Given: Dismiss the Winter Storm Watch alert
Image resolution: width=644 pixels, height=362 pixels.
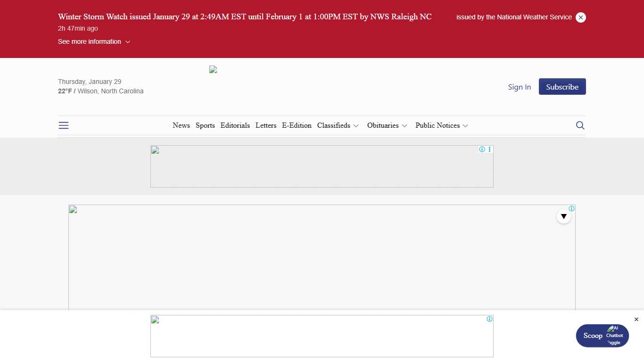Looking at the screenshot, I should point(581,17).
